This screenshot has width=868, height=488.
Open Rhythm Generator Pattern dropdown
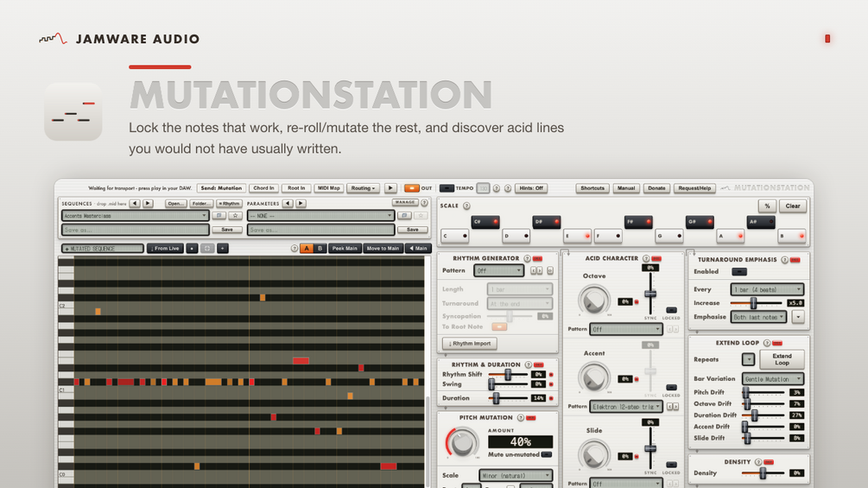point(498,270)
